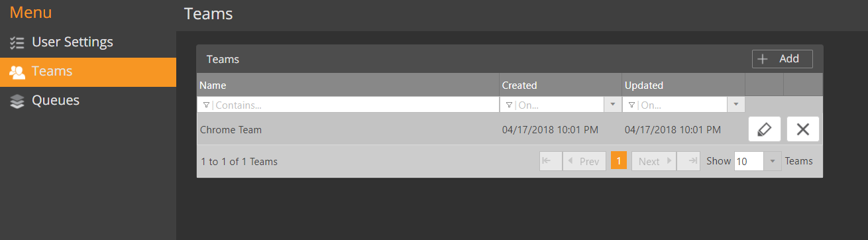Focus the Name Contains filter field
868x240 pixels.
coord(348,105)
